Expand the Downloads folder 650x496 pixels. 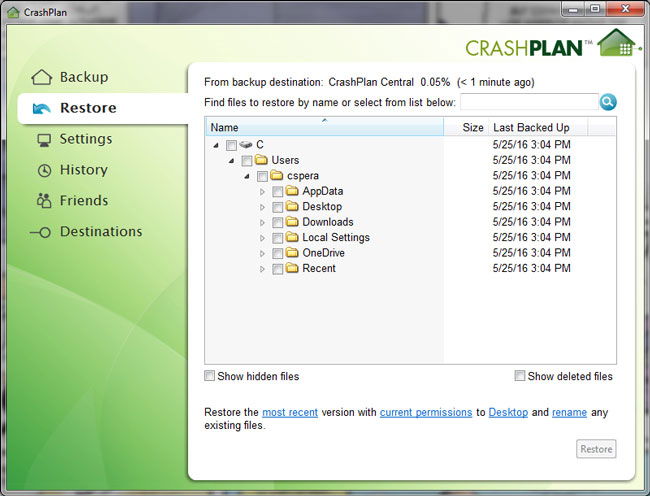[262, 223]
